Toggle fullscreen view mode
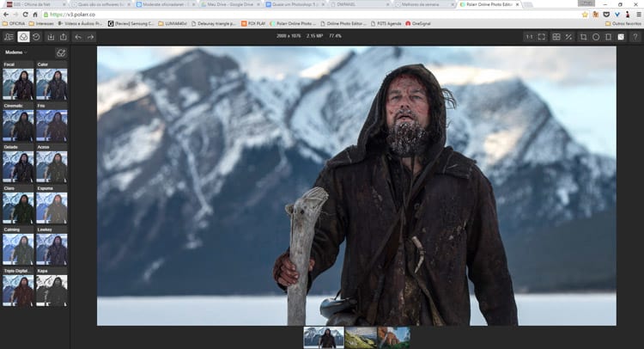Image resolution: width=644 pixels, height=349 pixels. click(543, 37)
